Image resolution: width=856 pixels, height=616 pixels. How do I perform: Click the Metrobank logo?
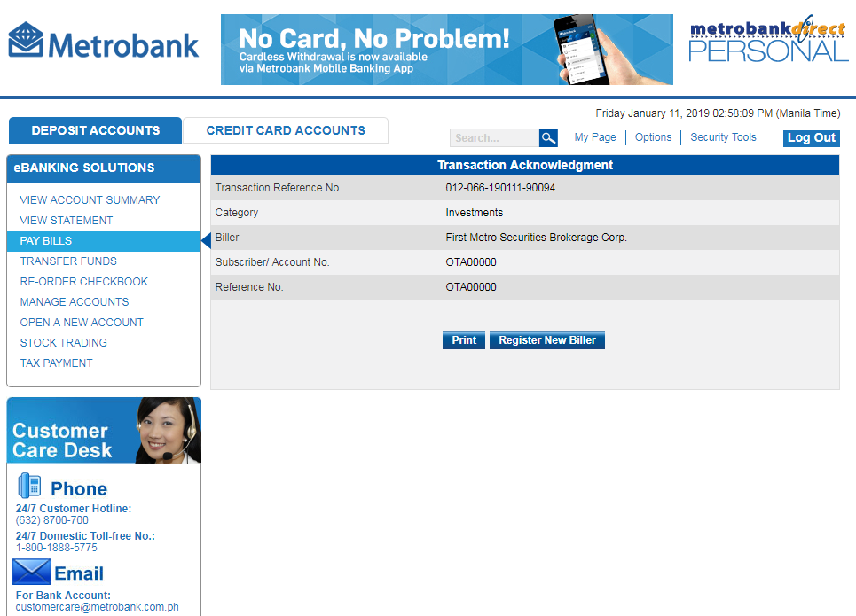tap(103, 41)
